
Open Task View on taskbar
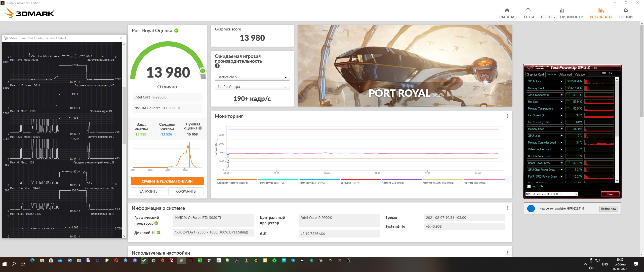tap(23, 264)
